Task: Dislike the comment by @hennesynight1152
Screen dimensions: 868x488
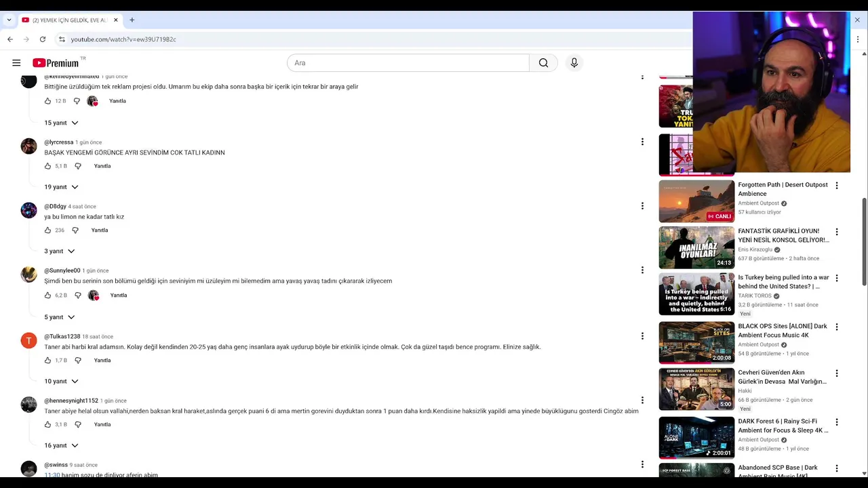Action: point(78,424)
